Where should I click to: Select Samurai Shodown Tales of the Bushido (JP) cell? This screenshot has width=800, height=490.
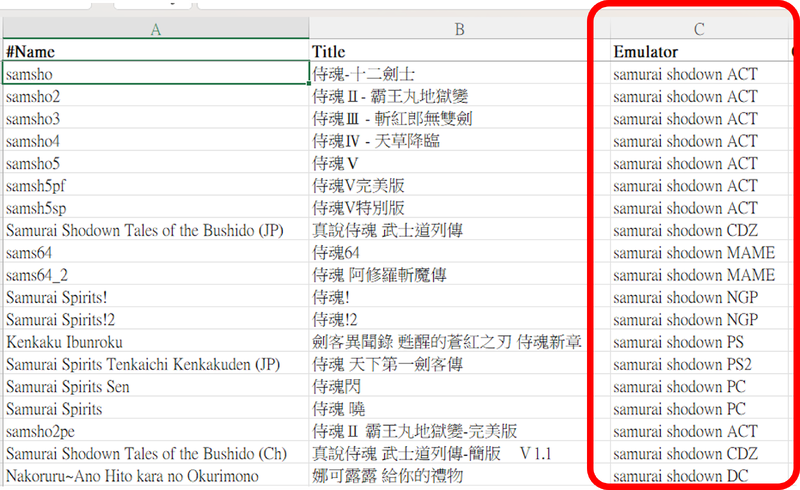156,230
